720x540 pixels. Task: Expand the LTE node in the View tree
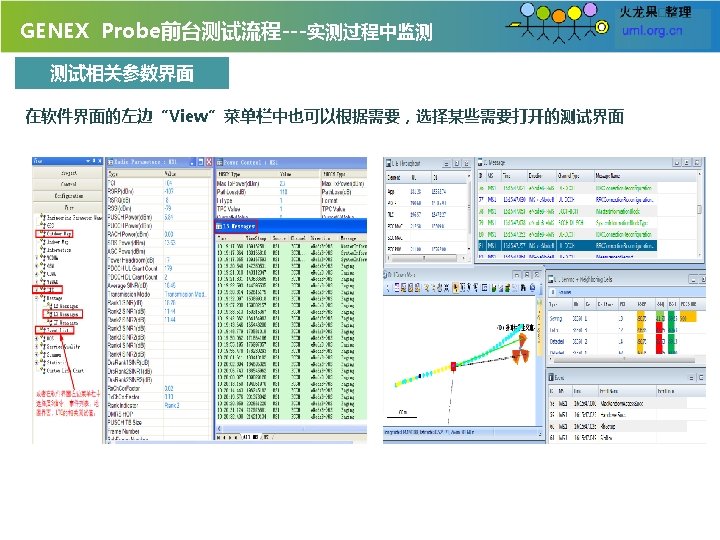pos(37,290)
